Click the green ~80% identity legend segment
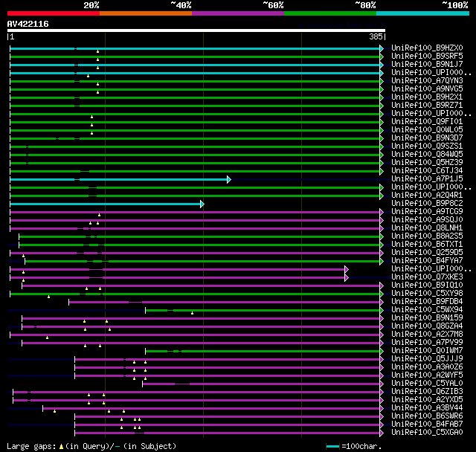Screen dimensions: 476x452 pyautogui.click(x=330, y=13)
